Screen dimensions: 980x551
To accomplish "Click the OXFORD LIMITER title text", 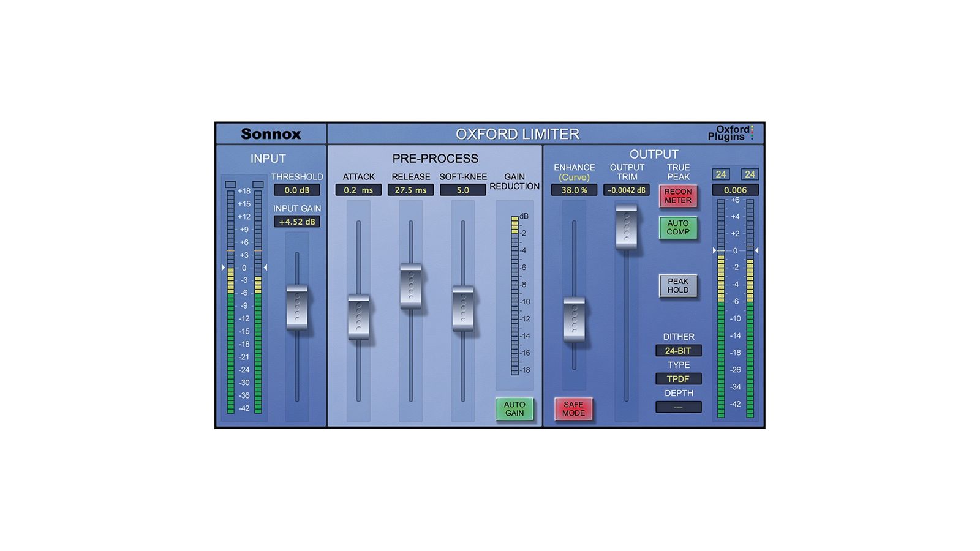I will point(518,134).
